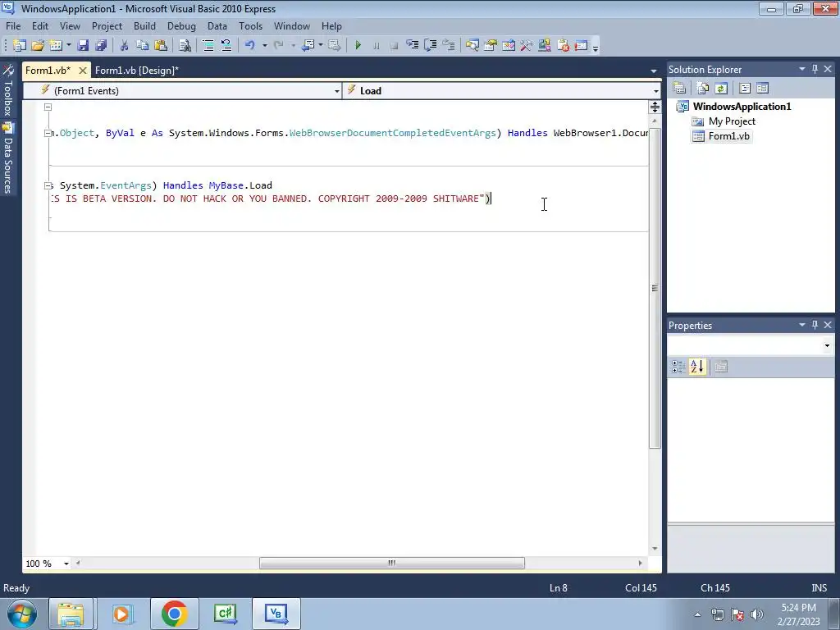Select Form1.vb in Solution Explorer

(729, 136)
